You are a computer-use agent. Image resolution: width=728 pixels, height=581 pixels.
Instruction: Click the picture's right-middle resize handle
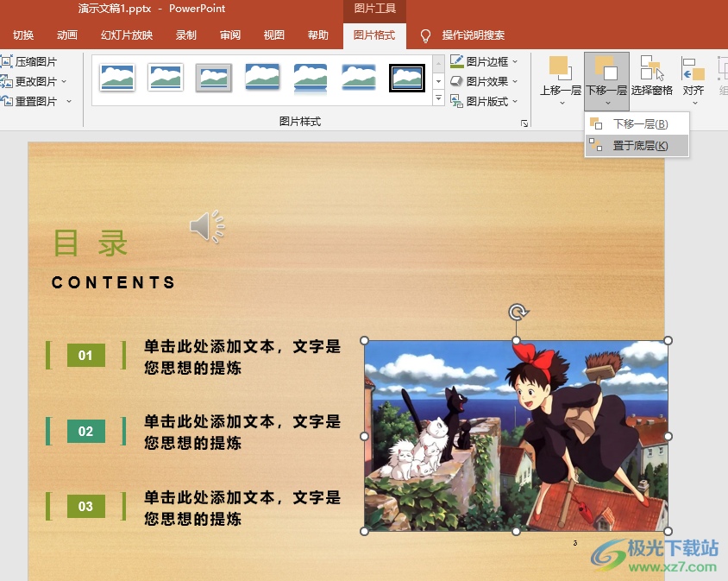click(x=668, y=436)
